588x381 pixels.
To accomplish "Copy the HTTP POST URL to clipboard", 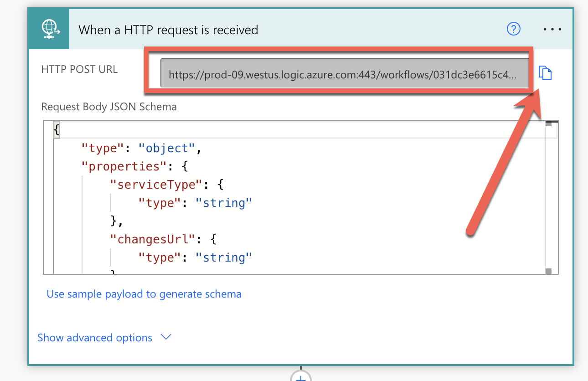I will (x=545, y=73).
